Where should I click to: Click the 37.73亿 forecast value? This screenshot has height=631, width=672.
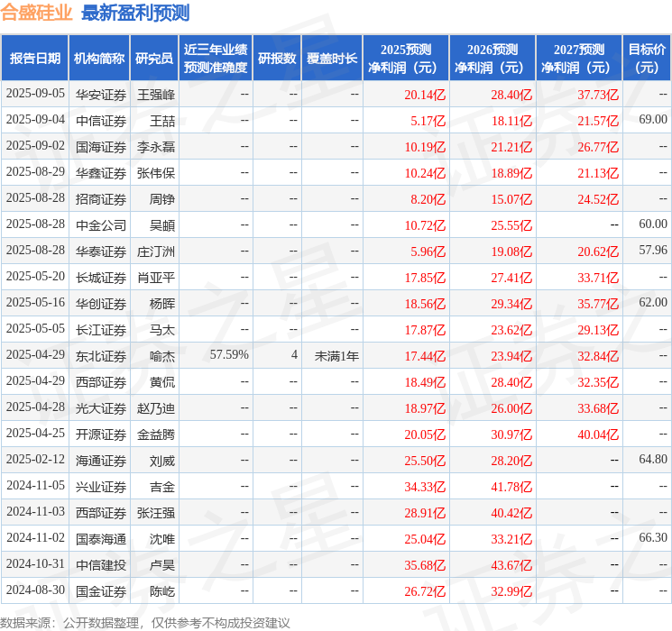click(598, 95)
